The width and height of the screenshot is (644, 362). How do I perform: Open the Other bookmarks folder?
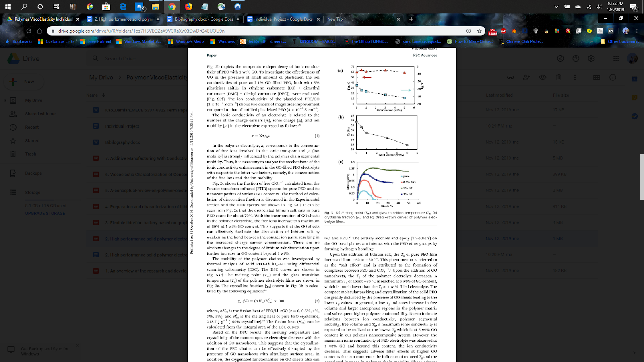coord(619,41)
